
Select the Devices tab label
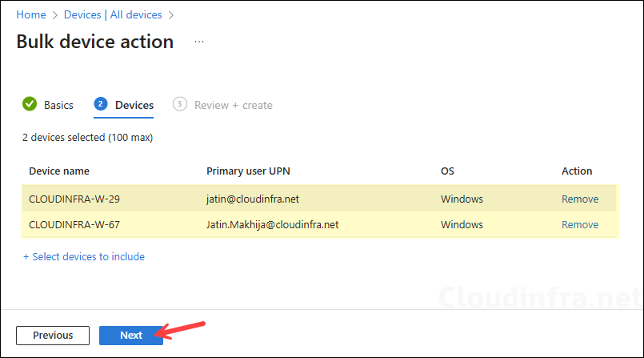click(x=134, y=105)
